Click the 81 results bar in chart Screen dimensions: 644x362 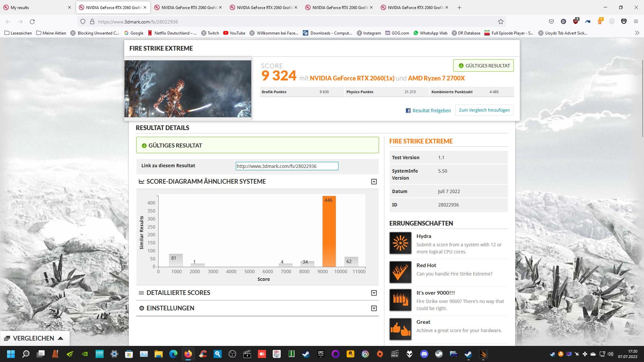click(x=176, y=260)
